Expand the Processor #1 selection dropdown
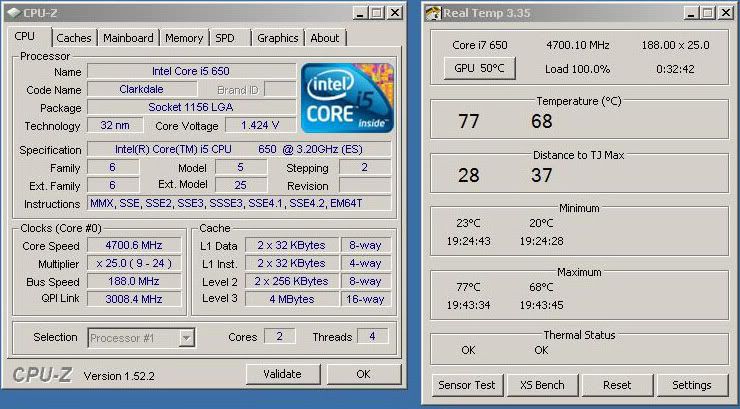The height and width of the screenshot is (409, 740). coord(187,338)
